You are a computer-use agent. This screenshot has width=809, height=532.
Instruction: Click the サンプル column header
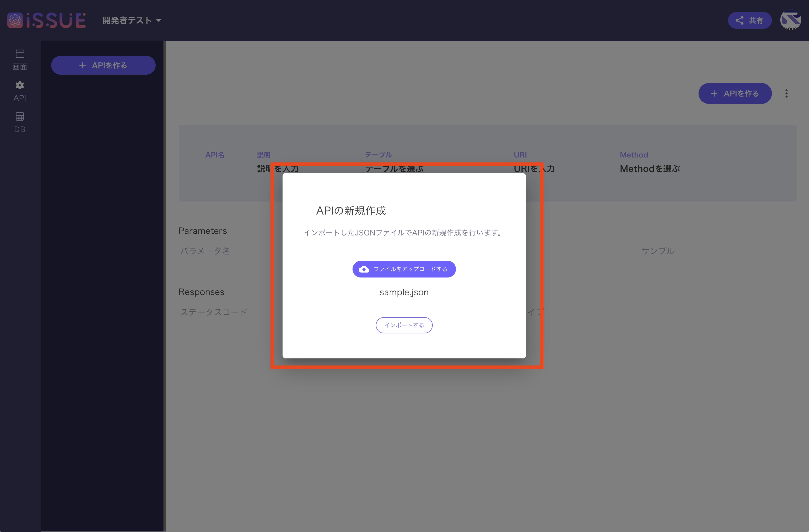point(657,251)
